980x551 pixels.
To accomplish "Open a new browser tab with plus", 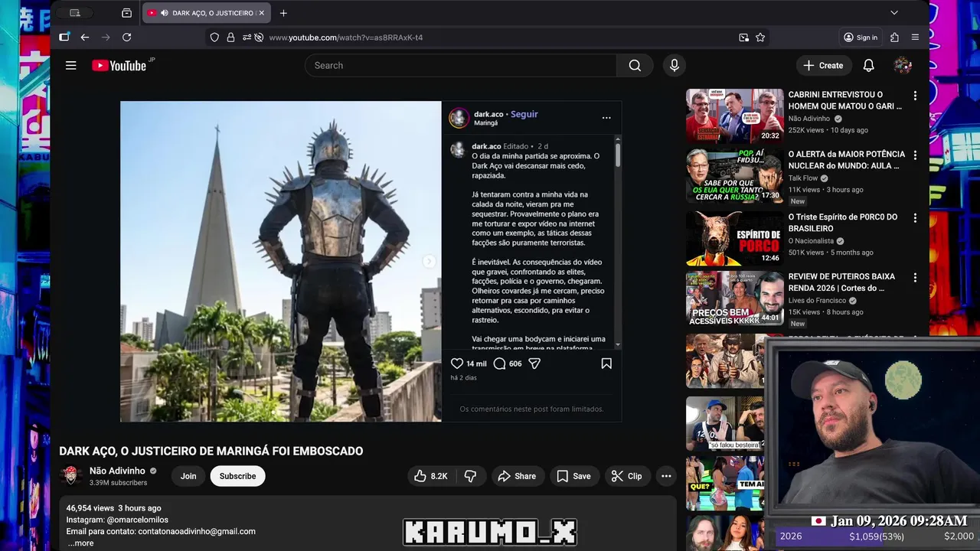I will [283, 13].
